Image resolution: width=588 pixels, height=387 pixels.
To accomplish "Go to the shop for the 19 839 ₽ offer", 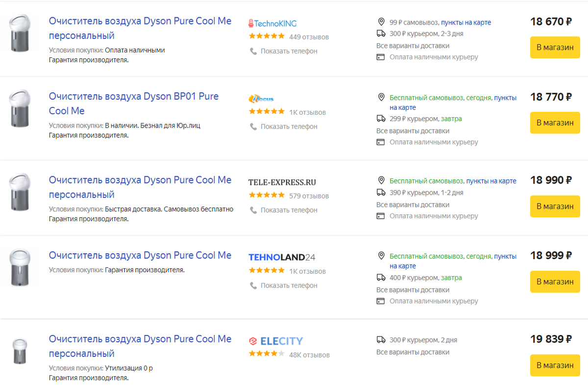I will (x=555, y=365).
